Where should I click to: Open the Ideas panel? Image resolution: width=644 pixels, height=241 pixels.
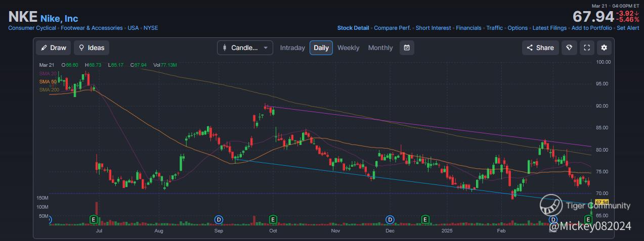point(92,48)
